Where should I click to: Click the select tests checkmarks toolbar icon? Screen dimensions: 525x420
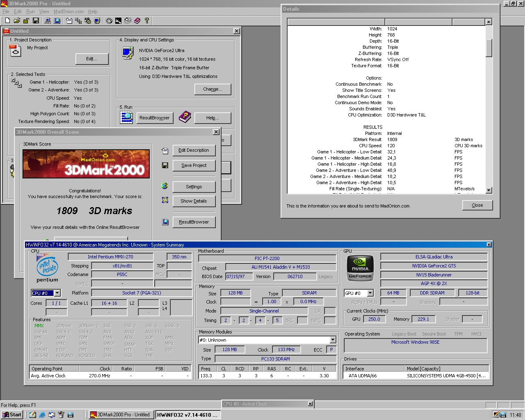[x=78, y=21]
